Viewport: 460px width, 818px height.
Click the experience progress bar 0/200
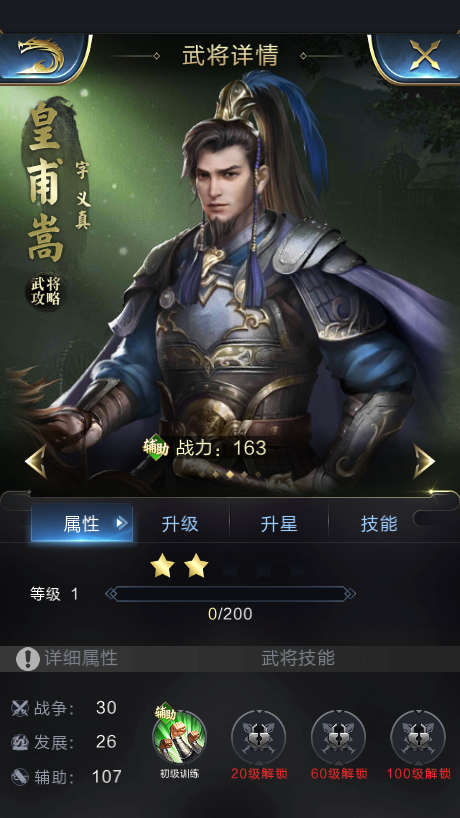(x=230, y=594)
